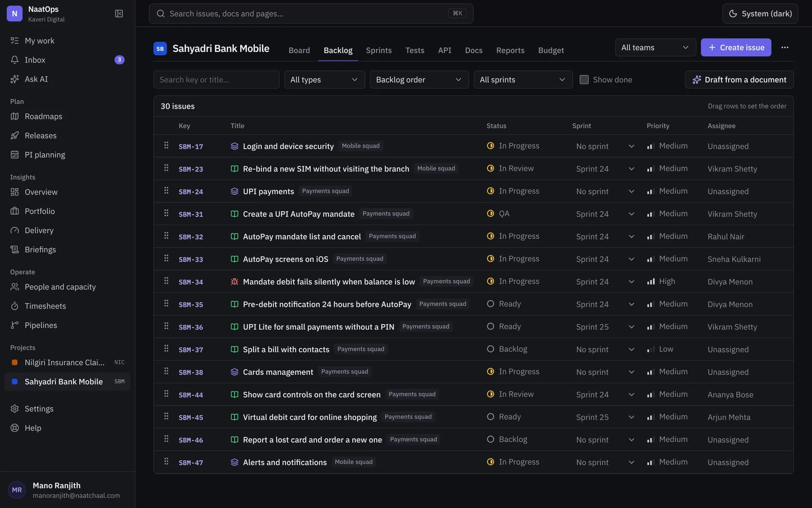Open issue key SBM-31 link
This screenshot has width=812, height=508.
[191, 214]
